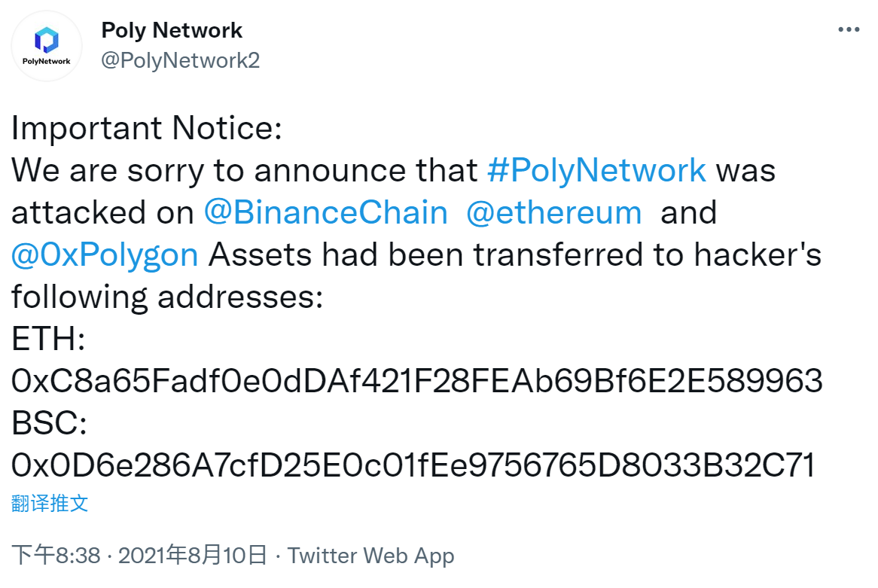Click the ETH: label

pyautogui.click(x=49, y=339)
